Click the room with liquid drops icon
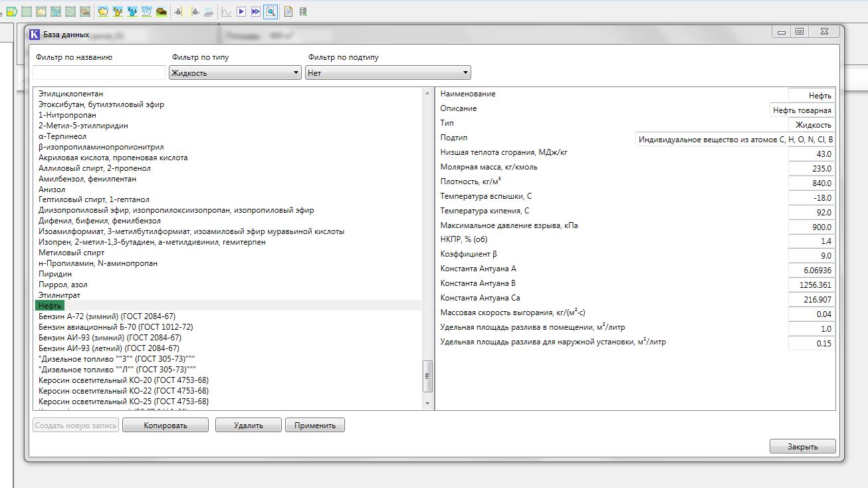868x488 pixels. 56,11
